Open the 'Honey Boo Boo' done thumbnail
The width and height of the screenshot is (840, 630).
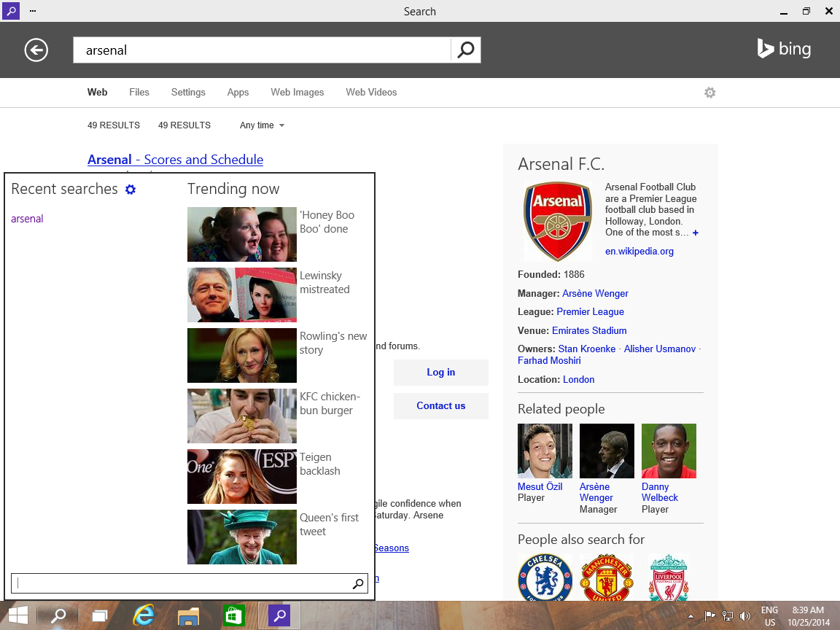(241, 234)
